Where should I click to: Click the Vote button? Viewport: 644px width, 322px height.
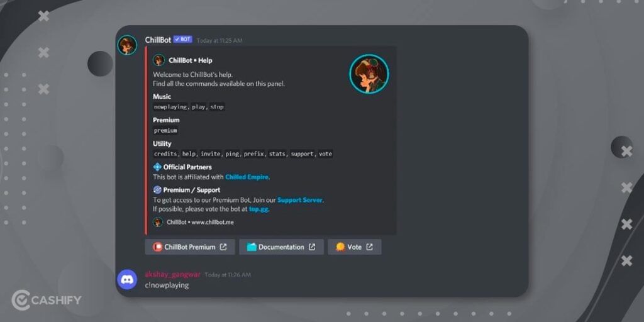(x=355, y=247)
